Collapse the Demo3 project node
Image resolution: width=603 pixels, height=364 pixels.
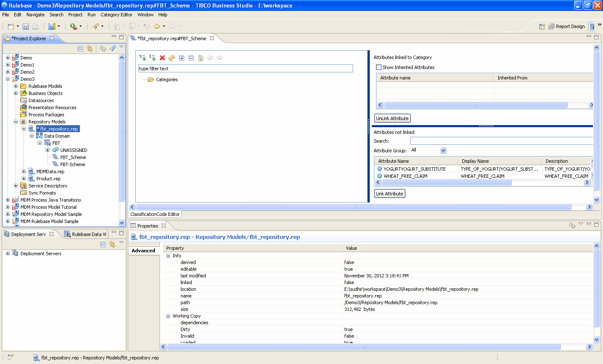(8, 79)
